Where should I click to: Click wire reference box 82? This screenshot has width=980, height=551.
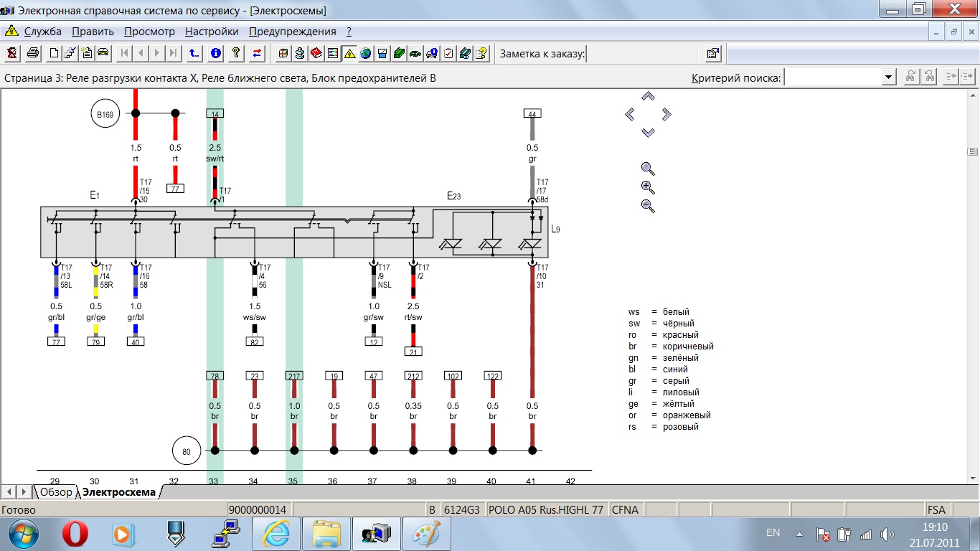coord(255,342)
